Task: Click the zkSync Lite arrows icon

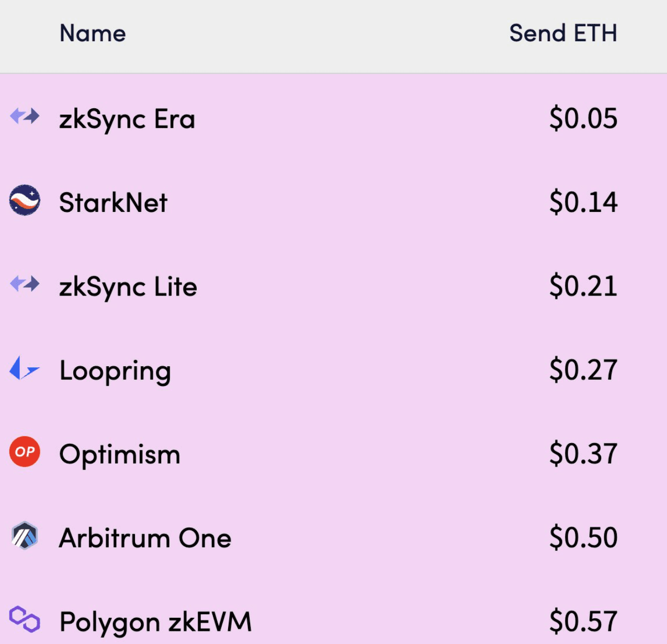Action: [25, 284]
